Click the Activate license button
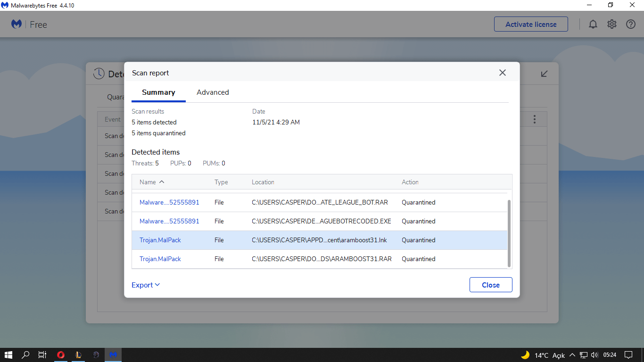Screen dimensions: 644x362 (531, 24)
